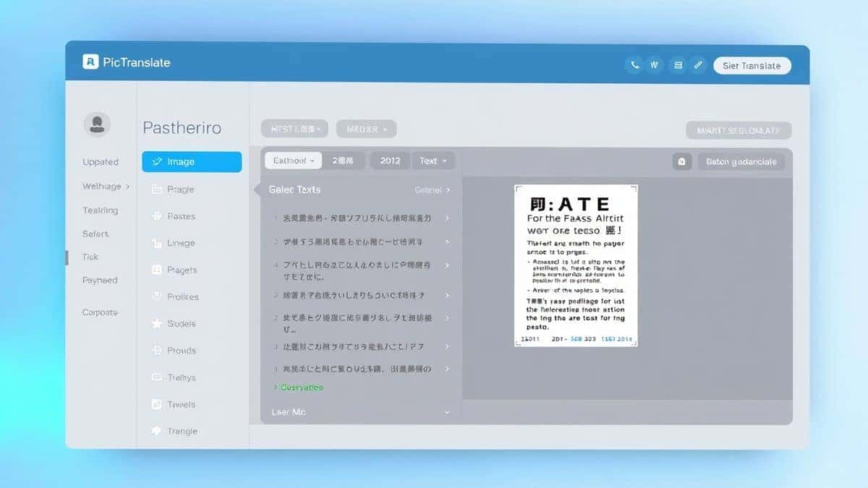Click the icon beside Trengle
Viewport: 868px width, 488px height.
[156, 431]
